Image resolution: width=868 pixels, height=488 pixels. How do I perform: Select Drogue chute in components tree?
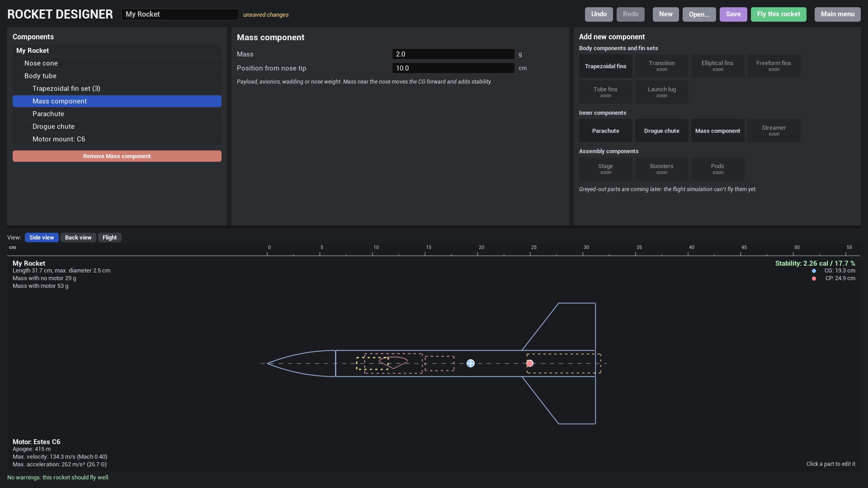click(117, 126)
